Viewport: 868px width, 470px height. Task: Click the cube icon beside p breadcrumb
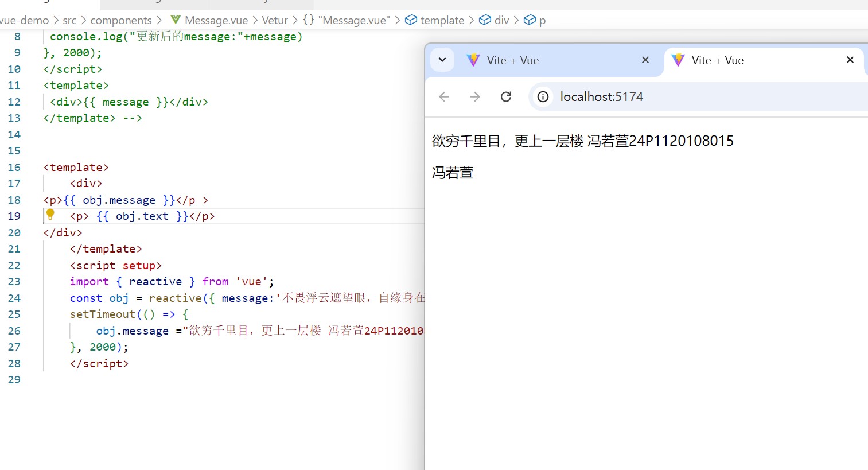tap(530, 20)
